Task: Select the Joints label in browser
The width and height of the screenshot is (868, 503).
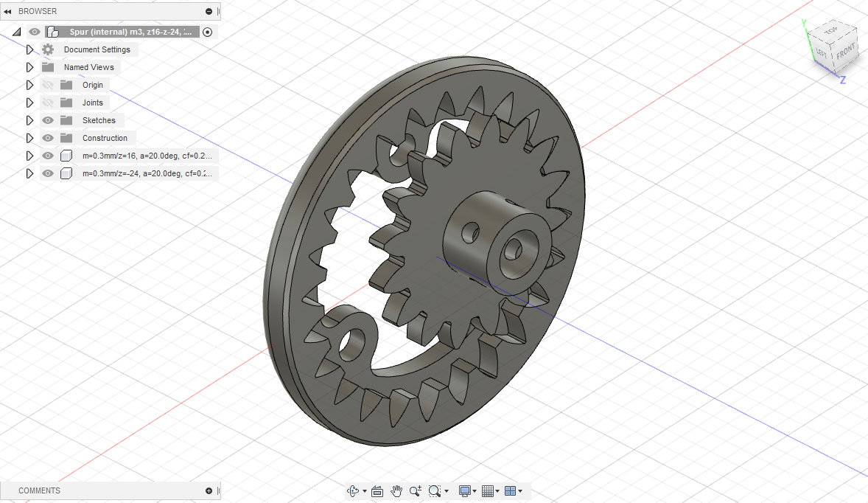Action: pyautogui.click(x=92, y=103)
